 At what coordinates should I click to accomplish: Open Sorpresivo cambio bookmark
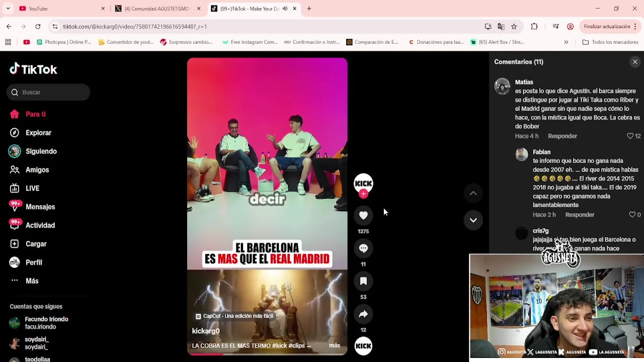pos(186,42)
